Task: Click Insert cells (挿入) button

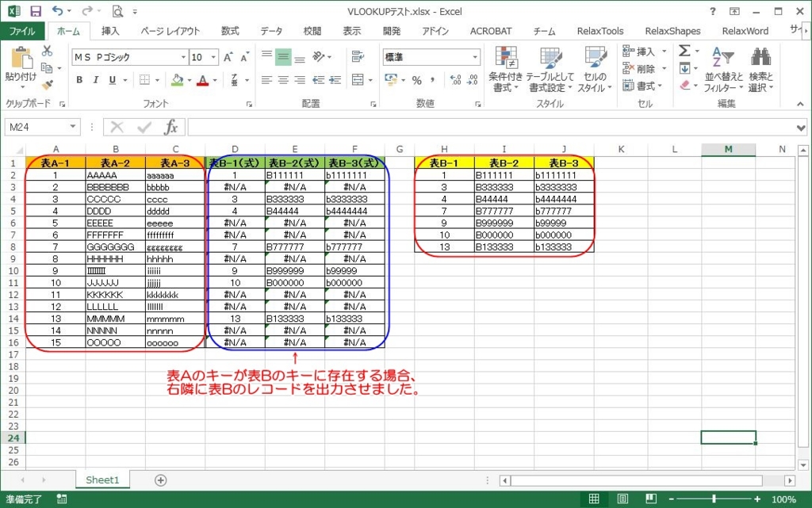Action: coord(639,52)
